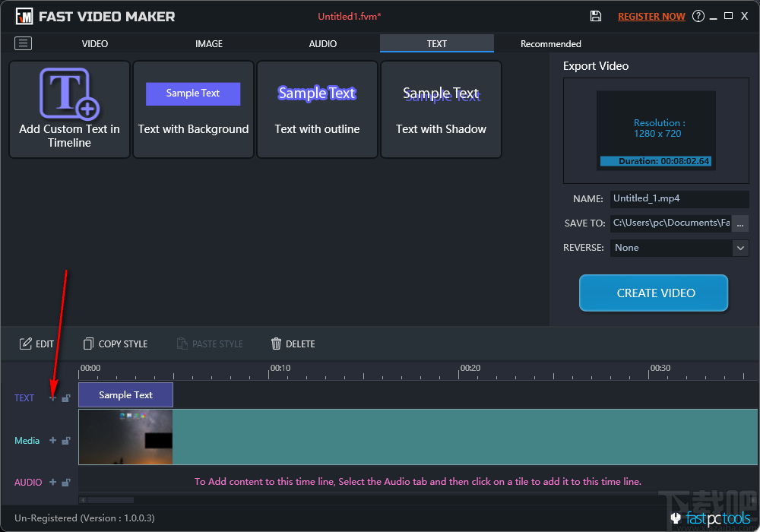Select the Sample Text clip on timeline
Viewport: 760px width, 532px height.
[125, 394]
